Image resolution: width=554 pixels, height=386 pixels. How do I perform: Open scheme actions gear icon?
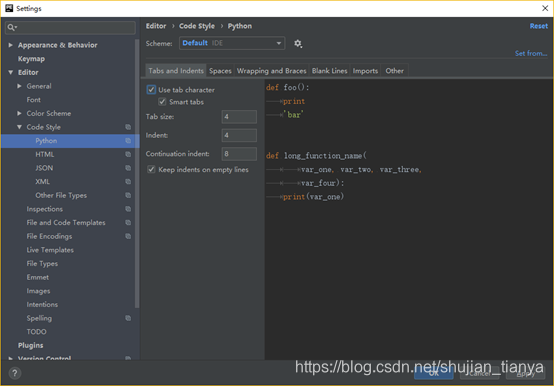[x=298, y=43]
